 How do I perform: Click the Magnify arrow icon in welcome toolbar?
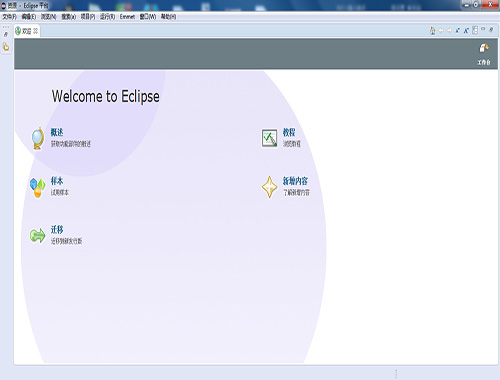(466, 31)
